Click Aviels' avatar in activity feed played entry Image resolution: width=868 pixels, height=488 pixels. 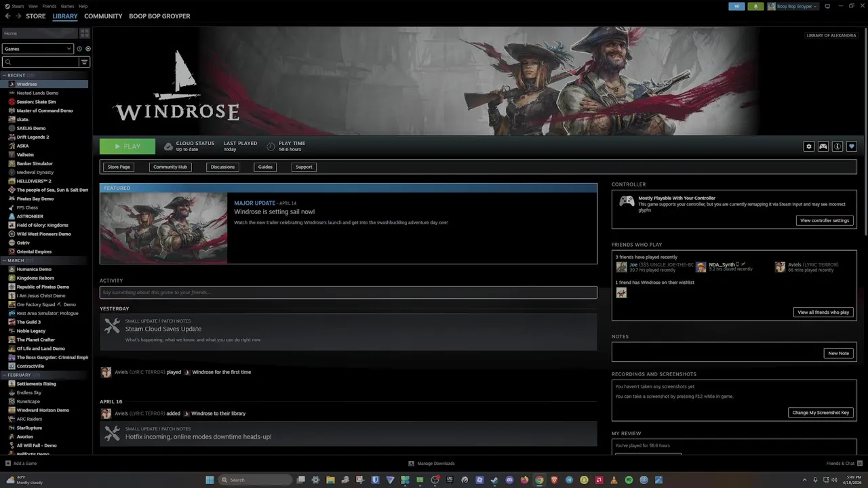106,372
